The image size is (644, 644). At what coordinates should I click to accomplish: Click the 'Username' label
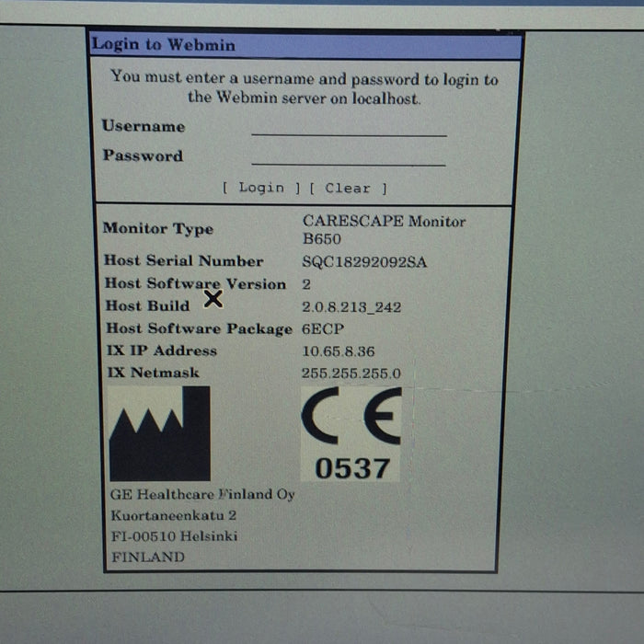144,126
